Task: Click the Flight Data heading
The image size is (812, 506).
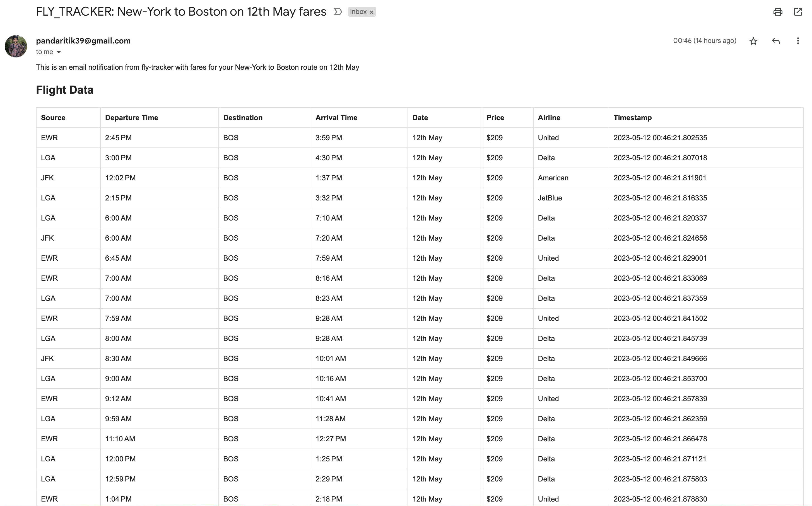Action: 65,90
